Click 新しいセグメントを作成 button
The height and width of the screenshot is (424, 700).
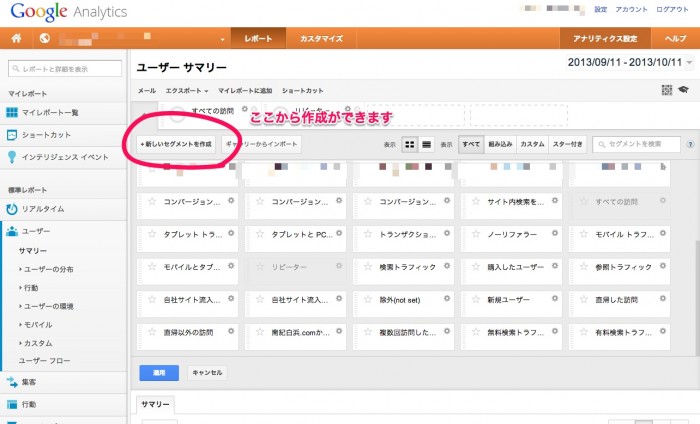click(176, 144)
